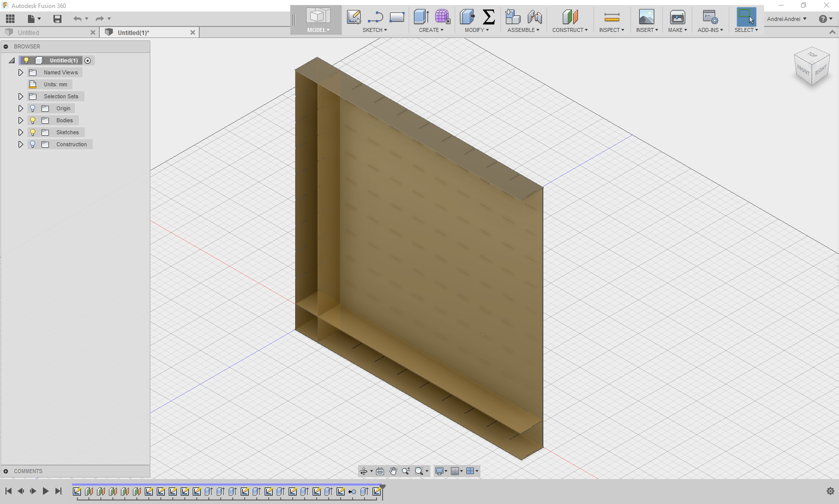
Task: Click the Press Pull icon in Modify
Action: 467,17
